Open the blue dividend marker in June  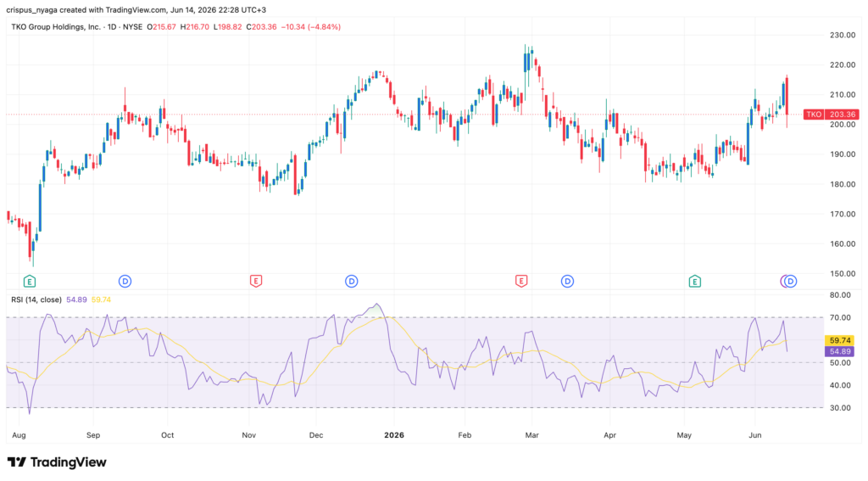click(791, 282)
